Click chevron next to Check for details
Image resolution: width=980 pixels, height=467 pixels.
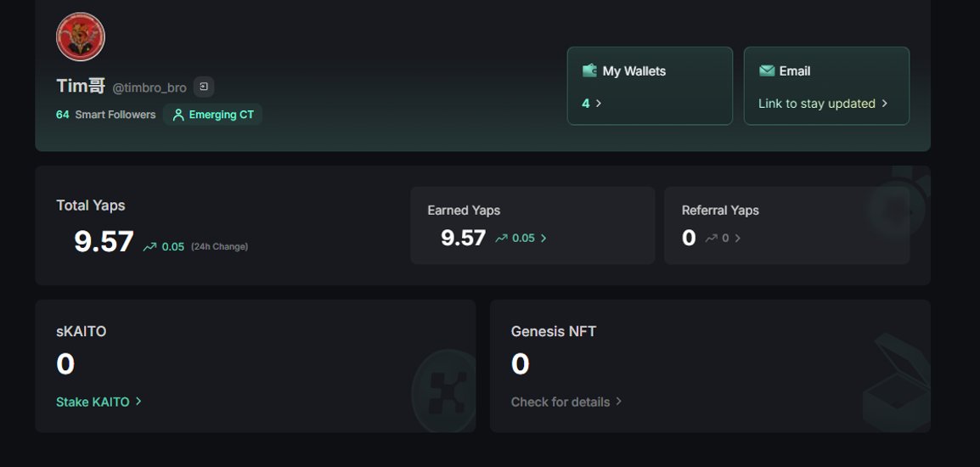(619, 402)
